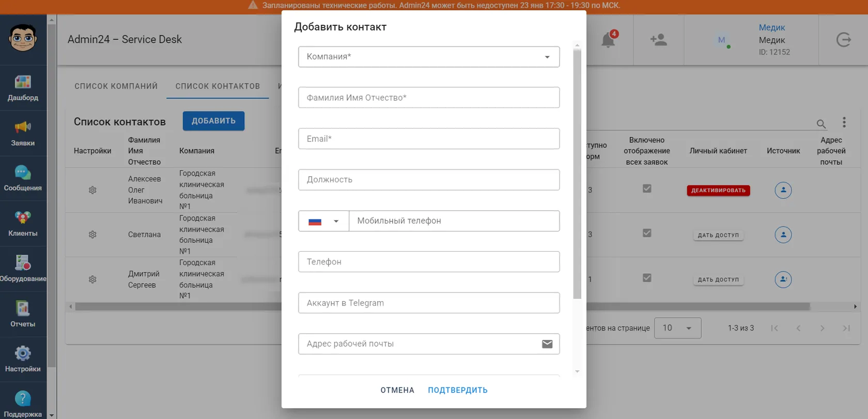The width and height of the screenshot is (868, 419).
Task: Select the Список контактов tab
Action: tap(218, 86)
